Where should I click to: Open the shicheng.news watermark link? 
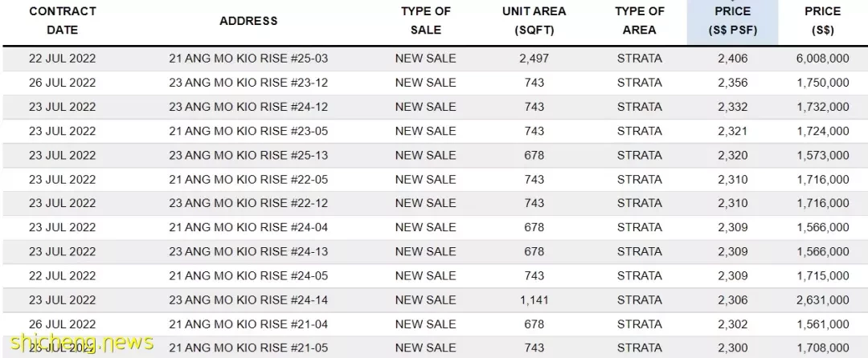click(x=81, y=343)
